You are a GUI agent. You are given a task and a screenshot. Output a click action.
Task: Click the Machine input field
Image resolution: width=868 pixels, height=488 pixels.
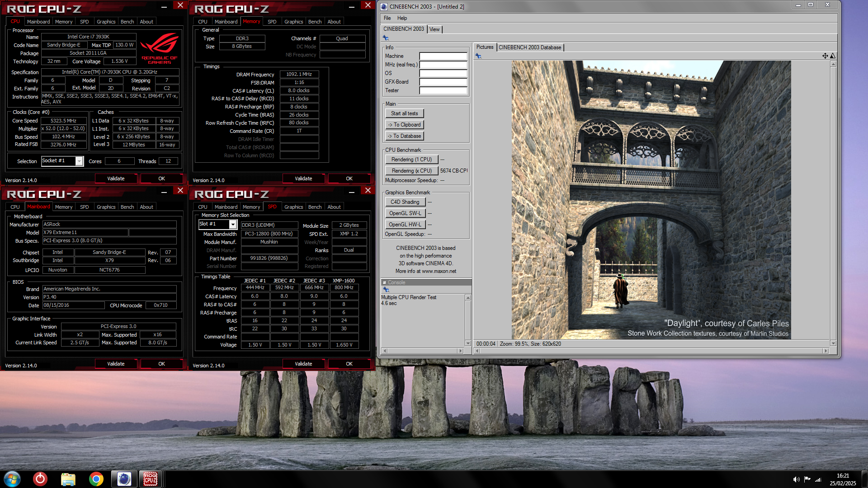click(x=443, y=56)
